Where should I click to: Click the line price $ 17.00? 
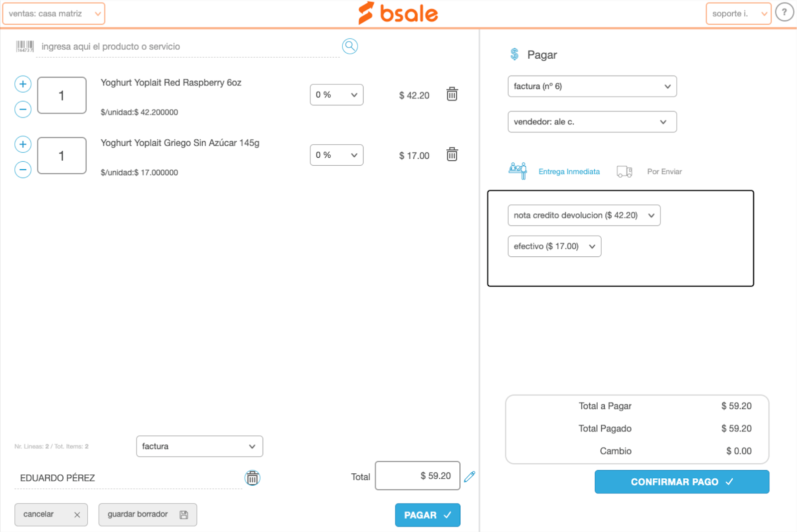[x=414, y=156]
